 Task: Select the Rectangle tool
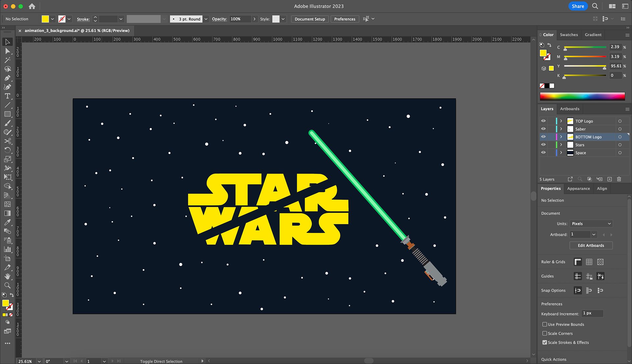(x=7, y=114)
